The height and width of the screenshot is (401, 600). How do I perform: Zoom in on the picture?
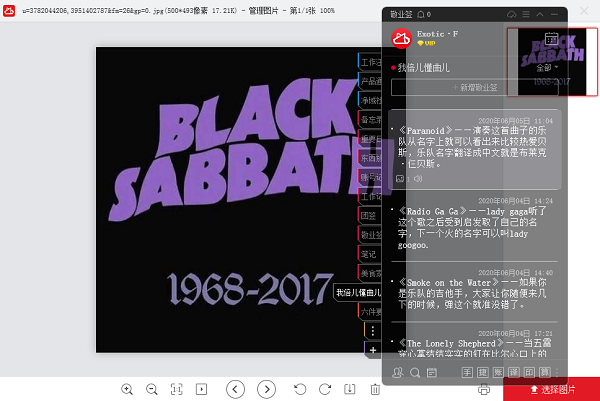[x=127, y=390]
